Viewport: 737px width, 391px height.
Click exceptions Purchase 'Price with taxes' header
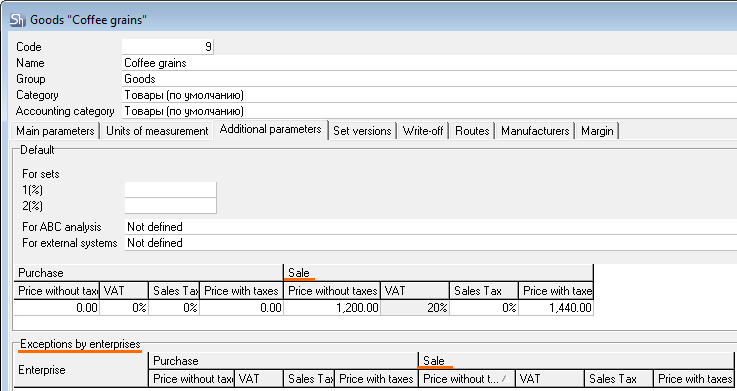point(376,379)
